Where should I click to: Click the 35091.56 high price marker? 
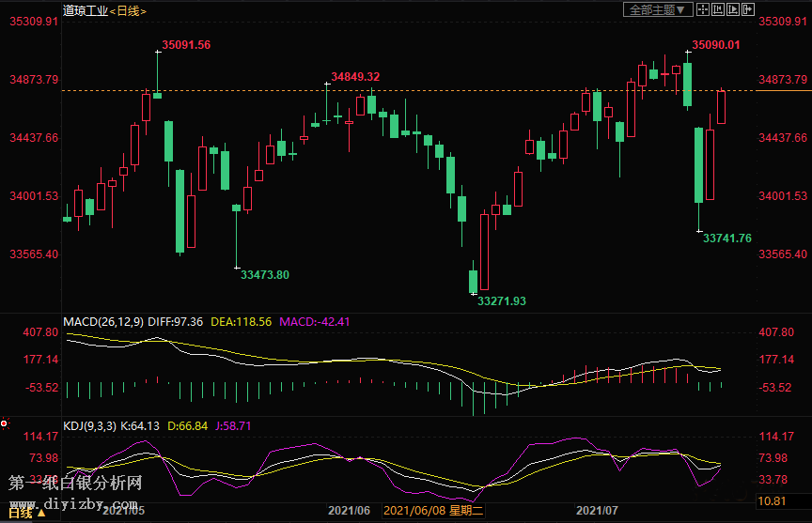186,44
